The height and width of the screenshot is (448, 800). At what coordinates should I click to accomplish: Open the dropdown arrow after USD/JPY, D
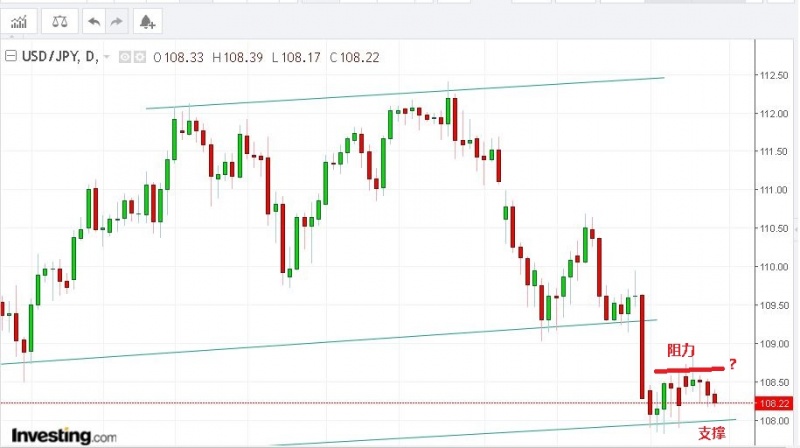pos(107,57)
